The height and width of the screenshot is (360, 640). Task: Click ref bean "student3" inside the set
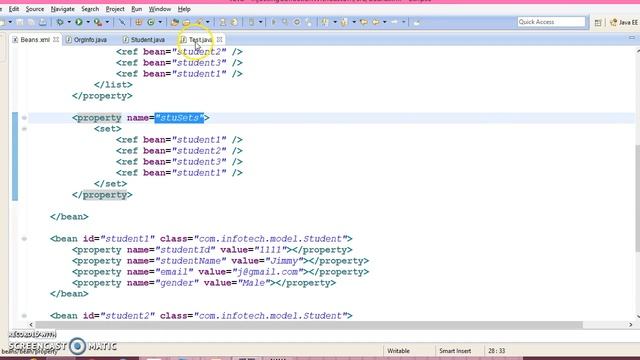[x=179, y=162]
